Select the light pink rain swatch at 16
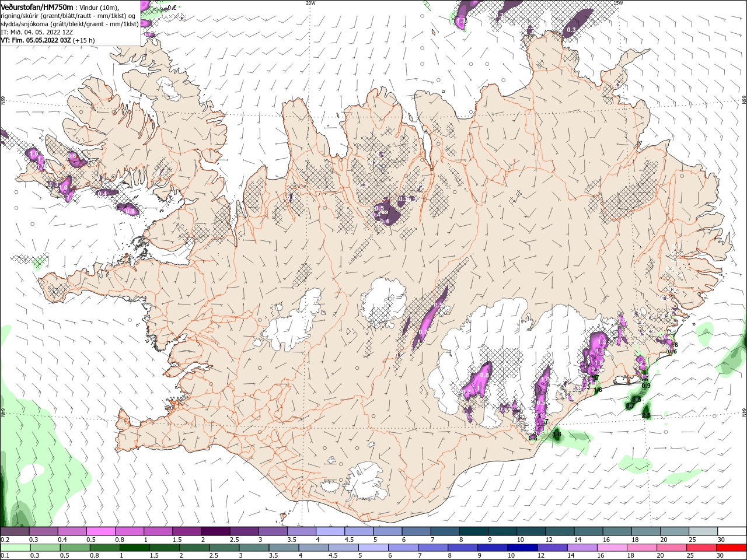 [x=612, y=548]
